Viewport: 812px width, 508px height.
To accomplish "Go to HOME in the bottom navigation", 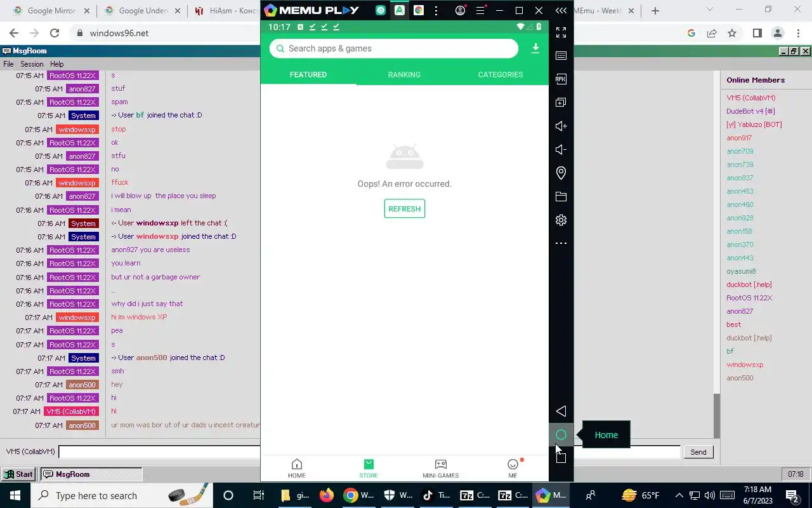I will pyautogui.click(x=296, y=469).
